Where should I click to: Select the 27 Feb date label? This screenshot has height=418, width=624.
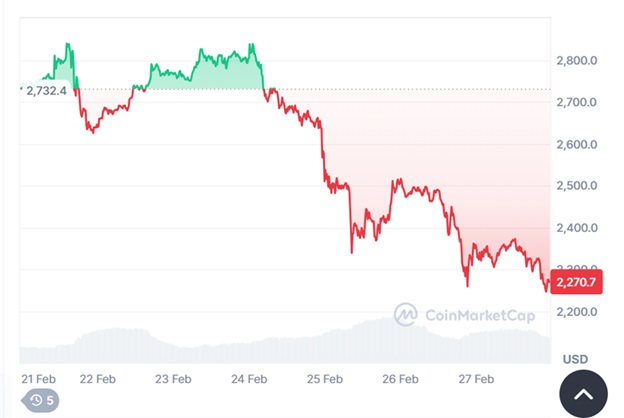click(x=476, y=379)
